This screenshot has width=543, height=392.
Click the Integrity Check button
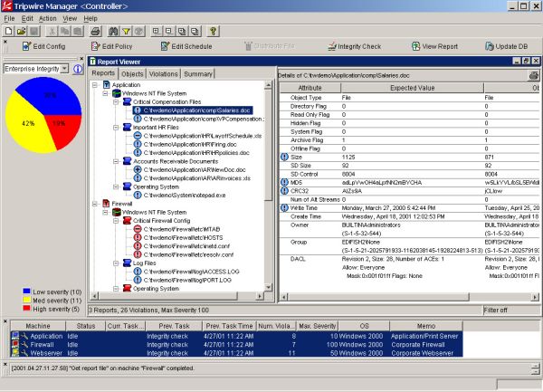pos(354,46)
